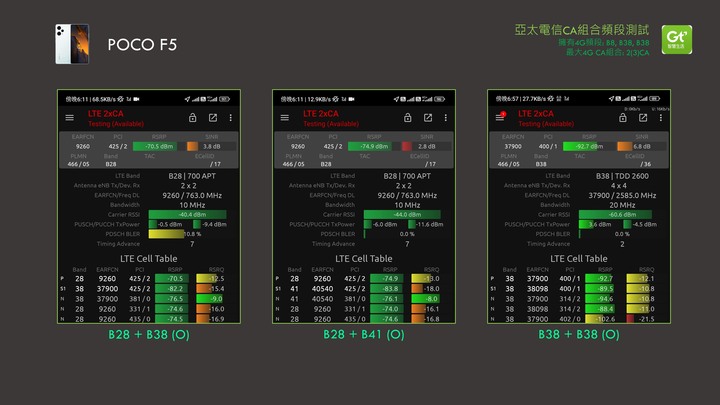Click the 'POCO F5' title text

click(x=142, y=45)
